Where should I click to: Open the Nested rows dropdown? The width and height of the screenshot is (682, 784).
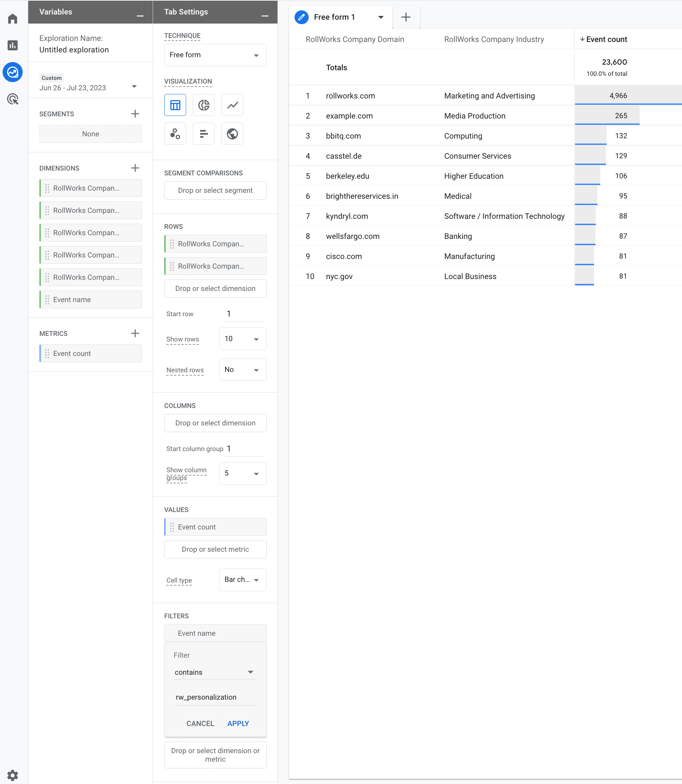243,370
